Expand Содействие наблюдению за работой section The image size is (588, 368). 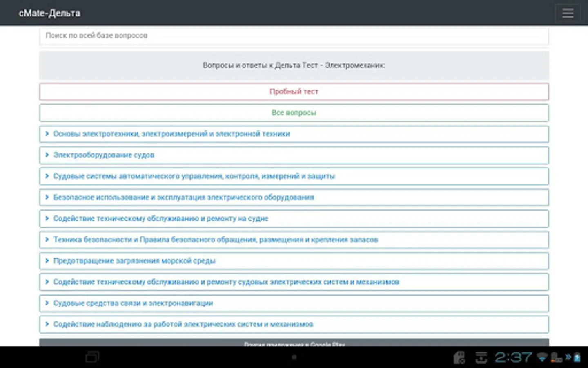pos(294,324)
